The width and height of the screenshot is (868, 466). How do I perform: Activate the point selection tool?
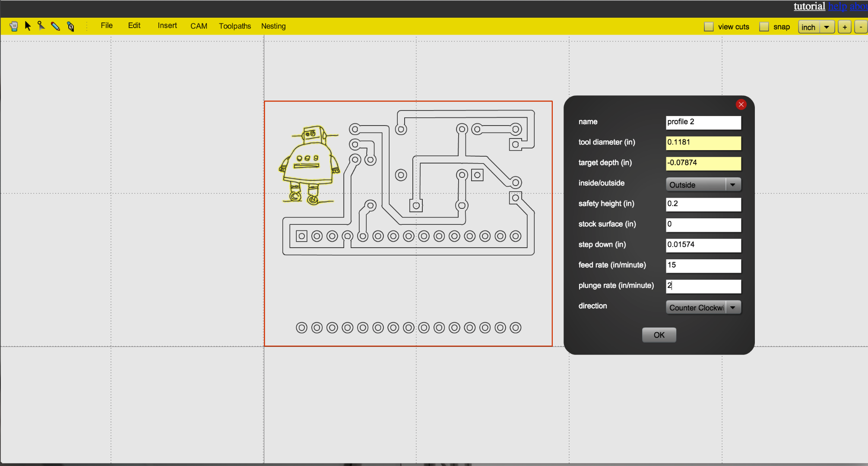point(41,26)
